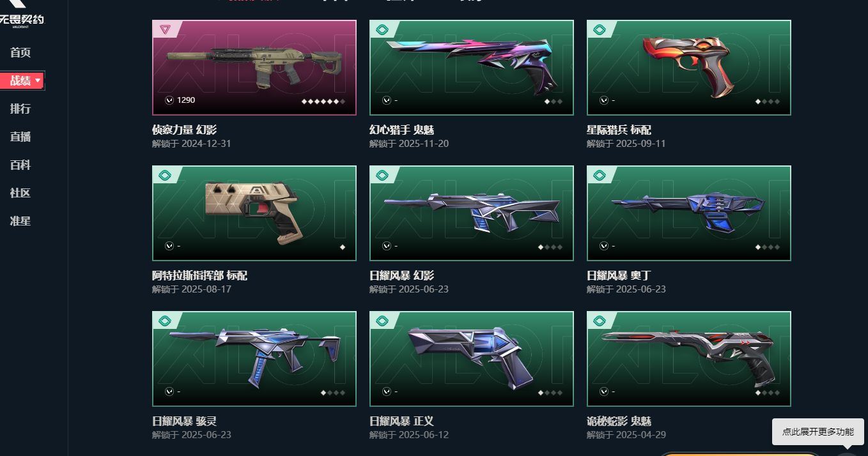Click the pink triangle tier icon on 侦察力量 幻影 card

[x=165, y=29]
